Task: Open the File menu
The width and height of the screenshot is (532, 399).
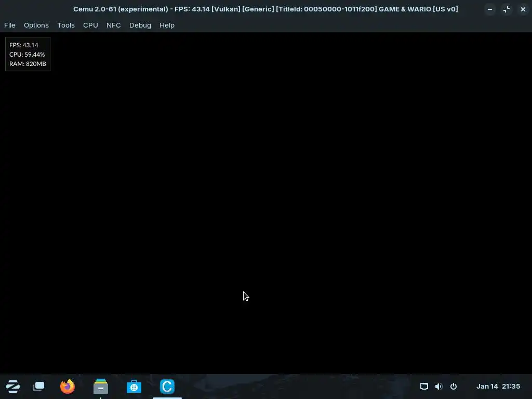Action: coord(9,25)
